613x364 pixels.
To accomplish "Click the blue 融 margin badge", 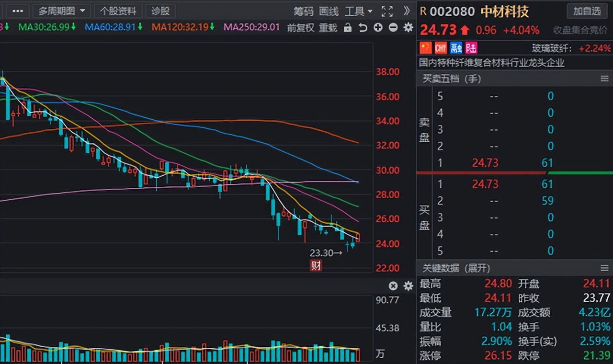I will (x=456, y=47).
